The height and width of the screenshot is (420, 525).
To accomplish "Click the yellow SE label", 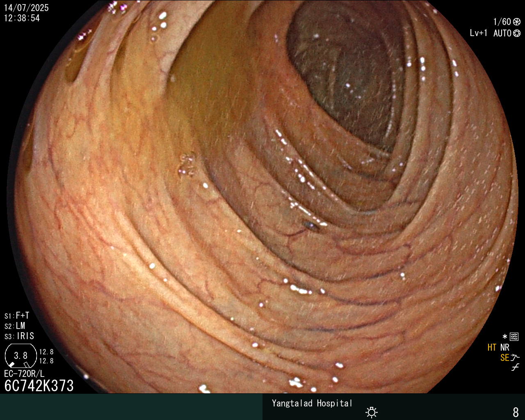I will click(x=504, y=358).
